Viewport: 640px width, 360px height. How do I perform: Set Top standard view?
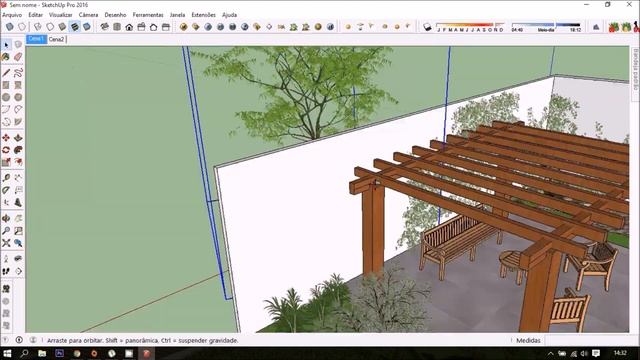tap(117, 27)
